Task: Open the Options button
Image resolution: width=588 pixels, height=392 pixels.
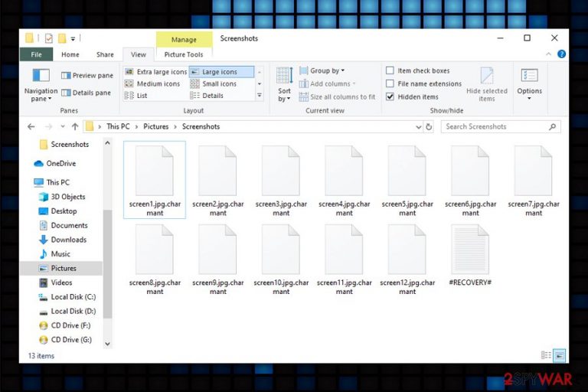Action: click(x=529, y=85)
